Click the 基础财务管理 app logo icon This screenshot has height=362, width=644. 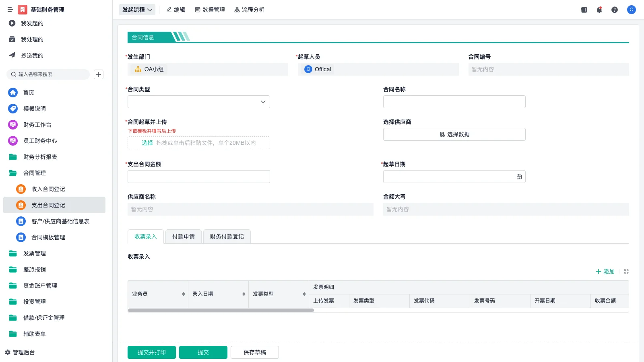[23, 10]
